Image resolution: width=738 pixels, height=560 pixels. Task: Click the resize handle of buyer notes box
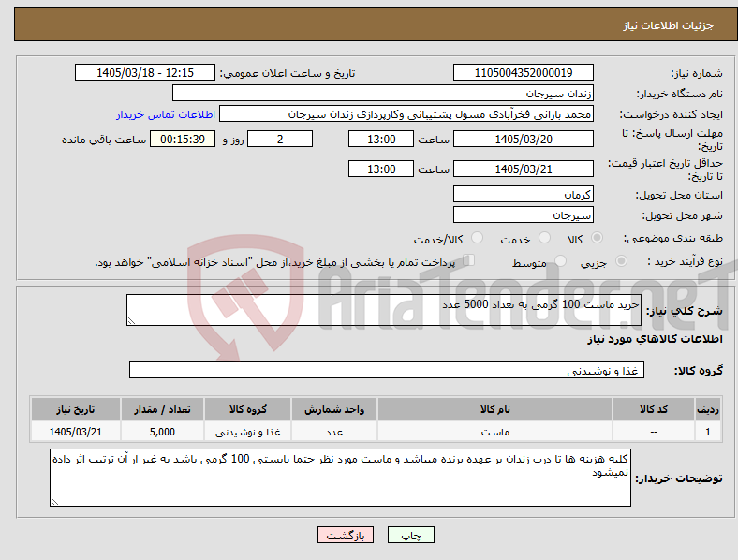click(x=54, y=502)
